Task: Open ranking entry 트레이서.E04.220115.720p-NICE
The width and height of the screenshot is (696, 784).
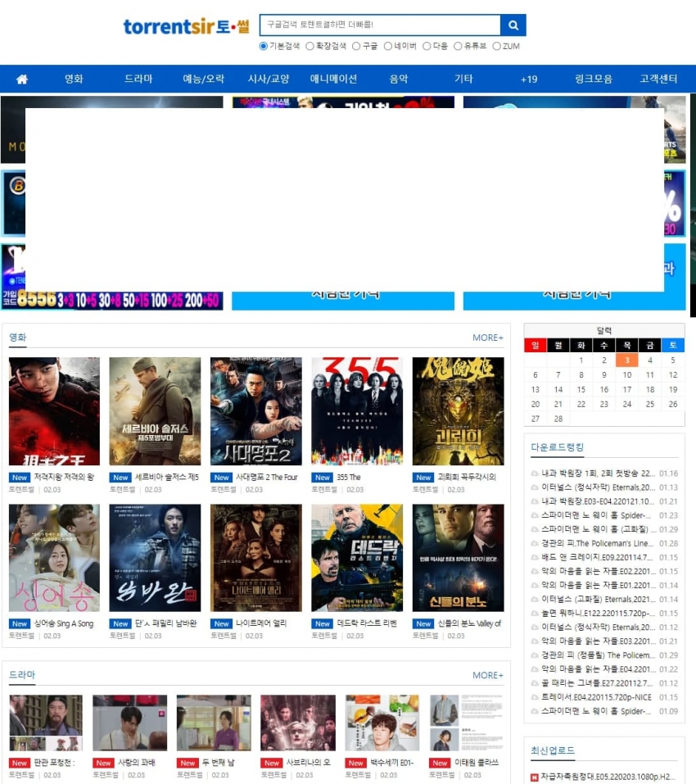Action: click(597, 697)
